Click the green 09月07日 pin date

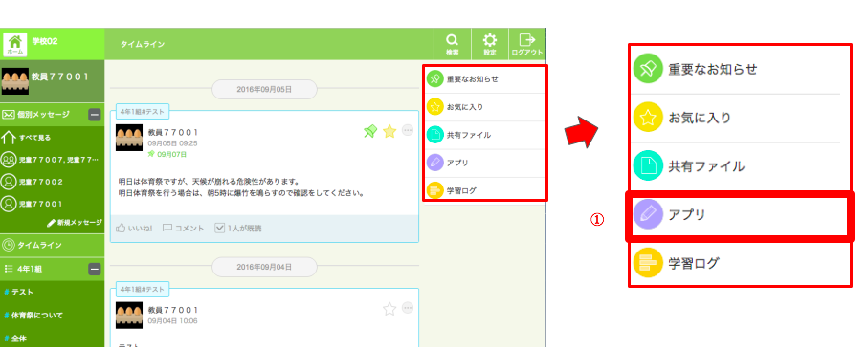pos(167,154)
